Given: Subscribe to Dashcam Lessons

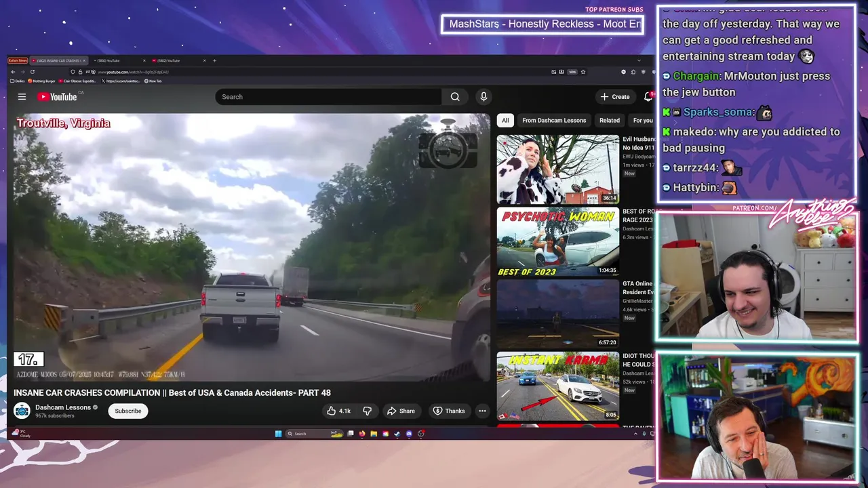Looking at the screenshot, I should [127, 411].
